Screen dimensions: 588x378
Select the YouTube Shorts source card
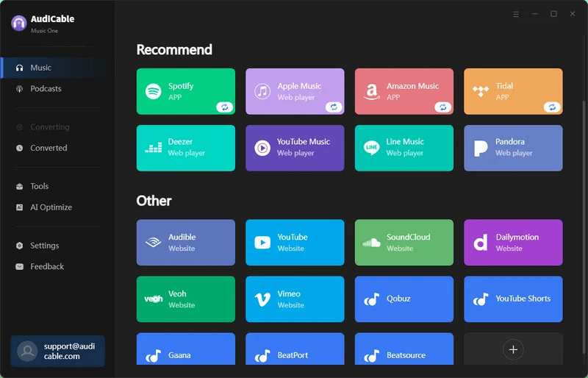513,299
